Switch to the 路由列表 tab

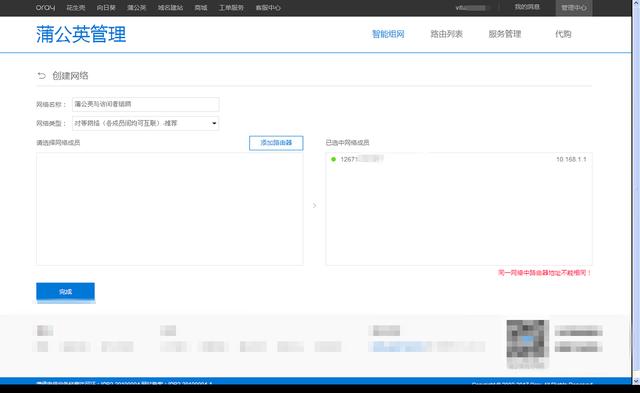(447, 34)
